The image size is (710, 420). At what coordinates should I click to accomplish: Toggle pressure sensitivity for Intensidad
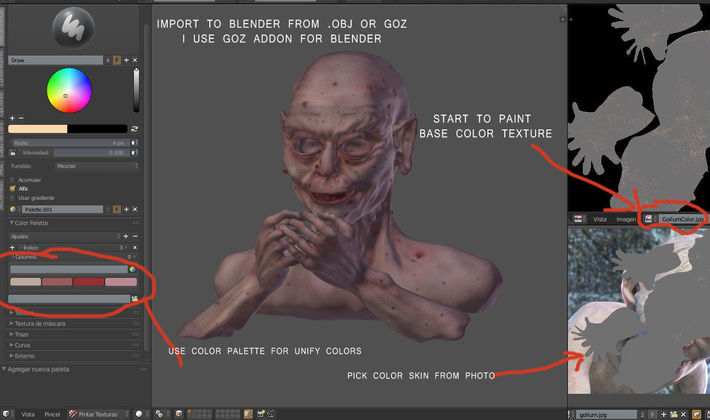click(134, 153)
